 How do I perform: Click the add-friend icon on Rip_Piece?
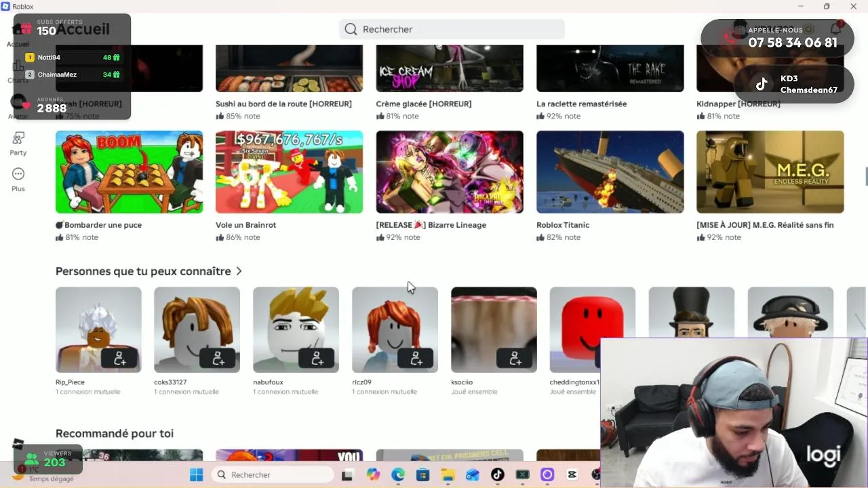119,359
